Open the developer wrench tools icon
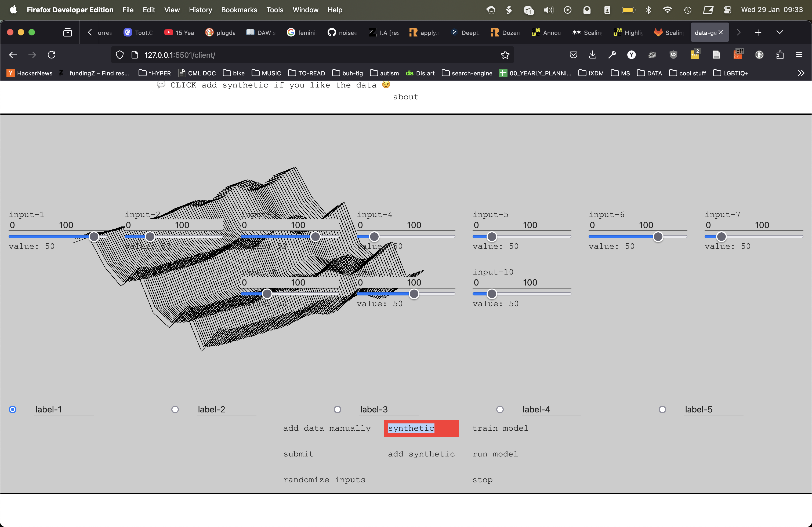Viewport: 812px width, 527px height. pos(612,55)
